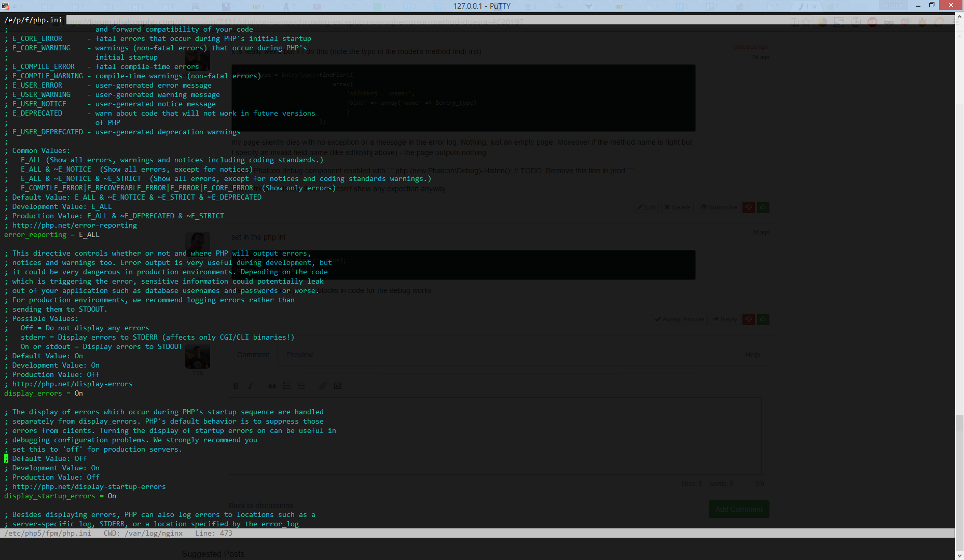Reply to the answer
This screenshot has width=964, height=560.
click(725, 319)
